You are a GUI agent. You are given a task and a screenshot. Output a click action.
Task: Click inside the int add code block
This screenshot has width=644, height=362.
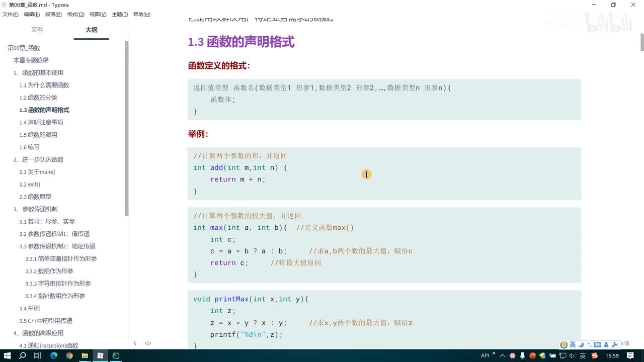coord(384,173)
